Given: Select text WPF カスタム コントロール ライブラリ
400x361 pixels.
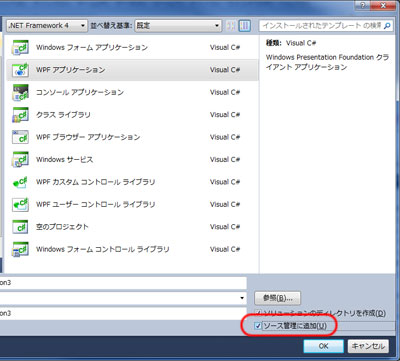Looking at the screenshot, I should [96, 182].
